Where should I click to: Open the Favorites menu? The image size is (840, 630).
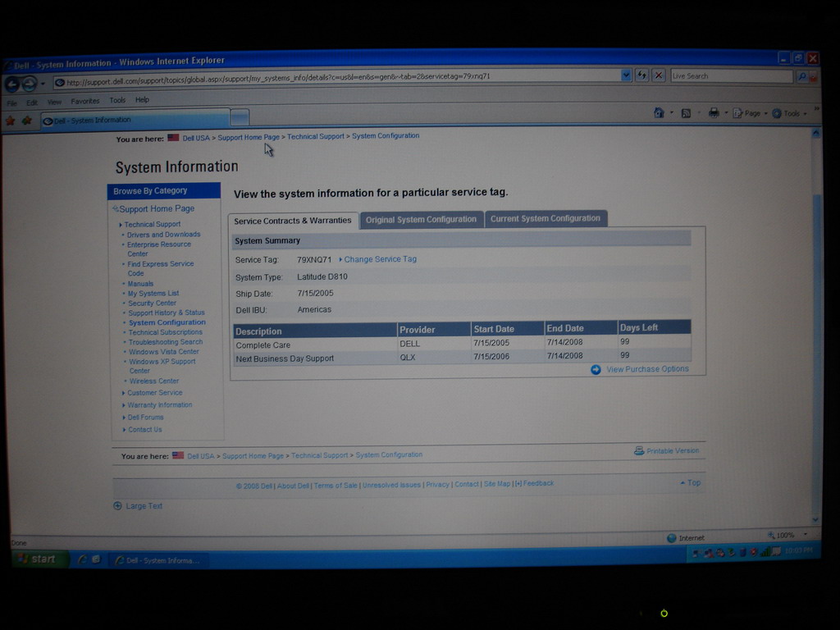click(x=85, y=101)
